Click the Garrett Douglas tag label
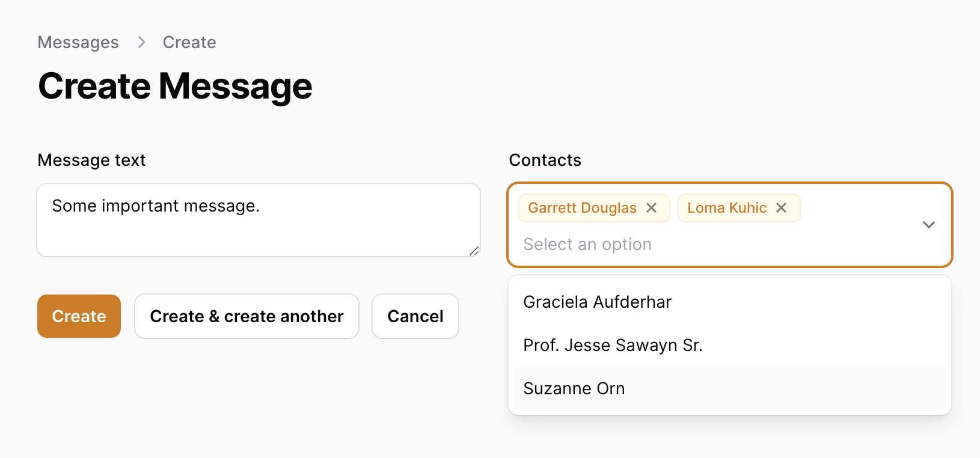The height and width of the screenshot is (458, 980). (x=582, y=208)
